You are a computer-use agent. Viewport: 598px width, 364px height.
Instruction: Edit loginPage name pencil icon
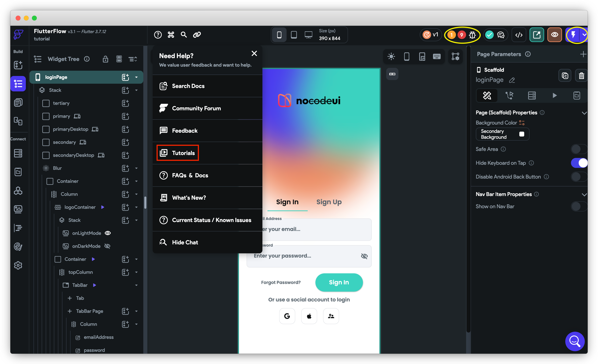pos(512,80)
